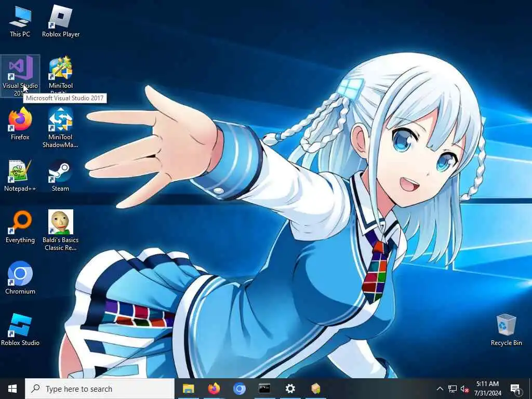Open the muted volume tray icon

tap(464, 389)
